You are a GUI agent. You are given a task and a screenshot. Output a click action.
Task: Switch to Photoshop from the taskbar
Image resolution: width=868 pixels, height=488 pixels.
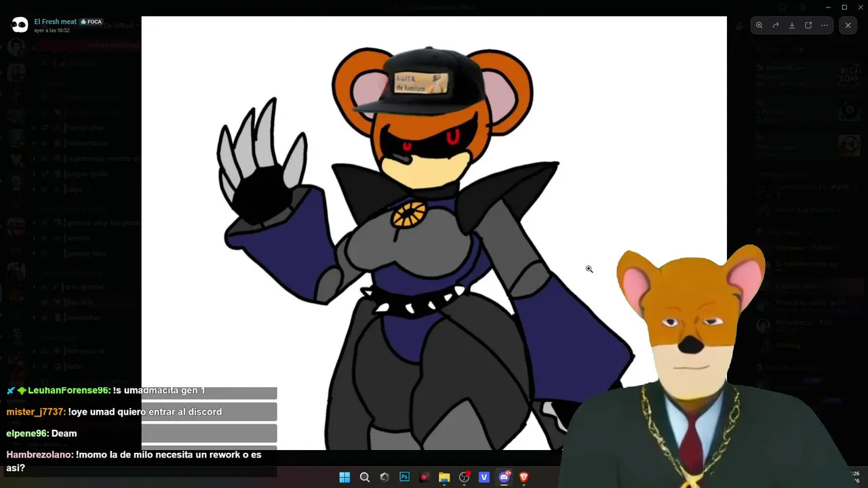[x=404, y=477]
